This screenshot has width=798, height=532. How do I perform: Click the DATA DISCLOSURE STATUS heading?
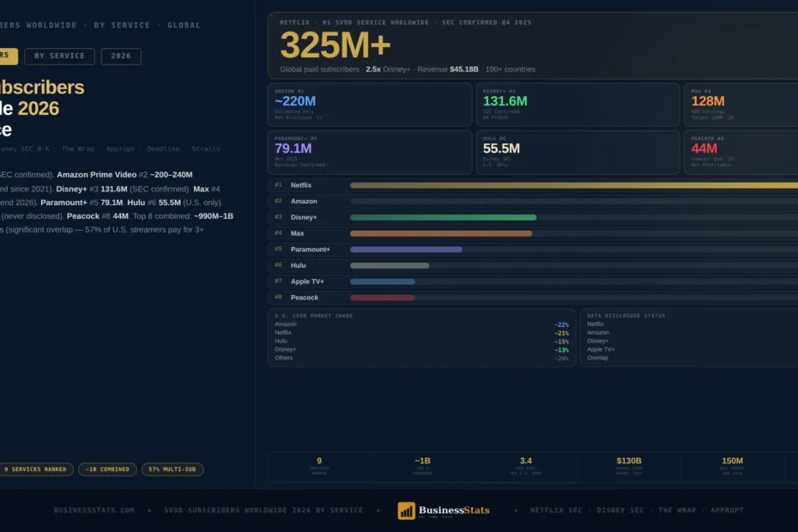pos(626,316)
